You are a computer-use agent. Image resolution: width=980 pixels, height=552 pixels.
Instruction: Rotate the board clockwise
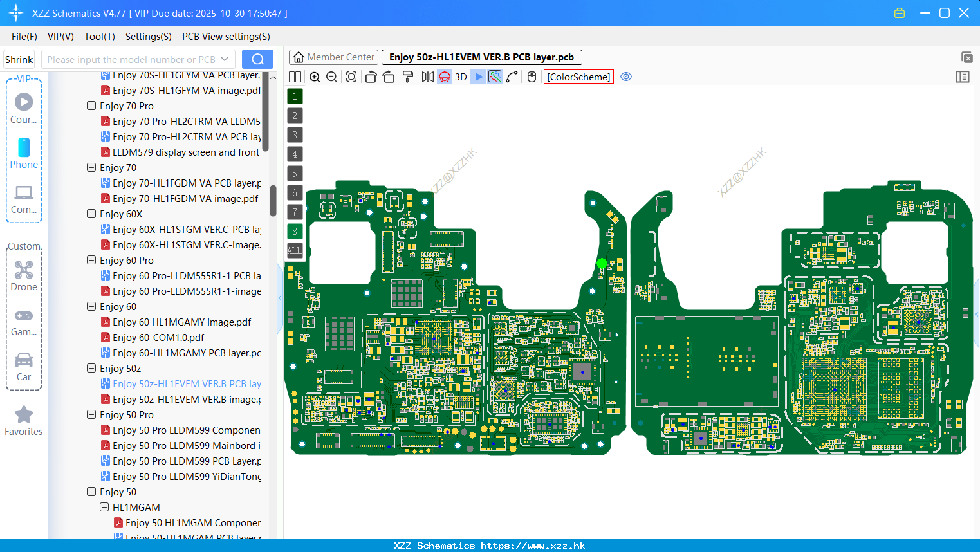pos(389,77)
